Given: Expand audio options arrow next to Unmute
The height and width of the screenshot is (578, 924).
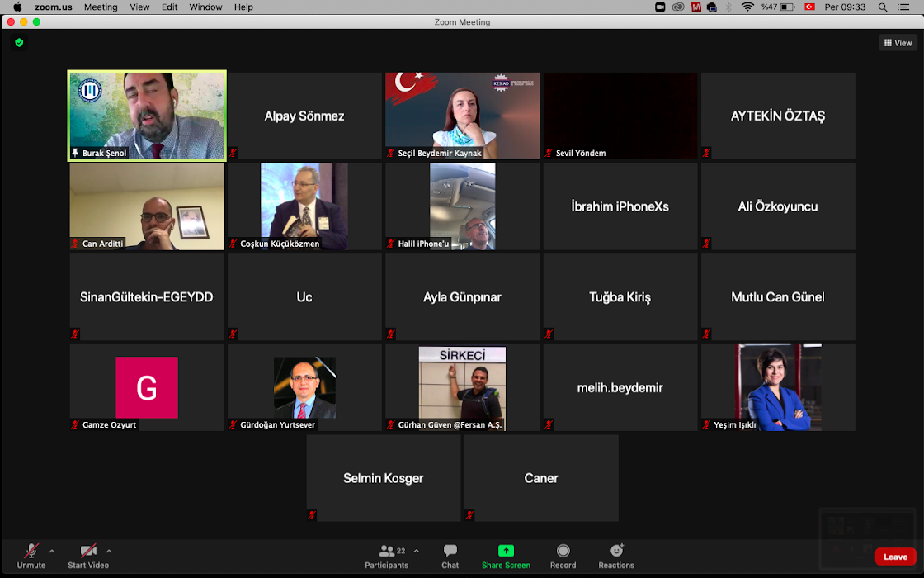Looking at the screenshot, I should click(52, 551).
